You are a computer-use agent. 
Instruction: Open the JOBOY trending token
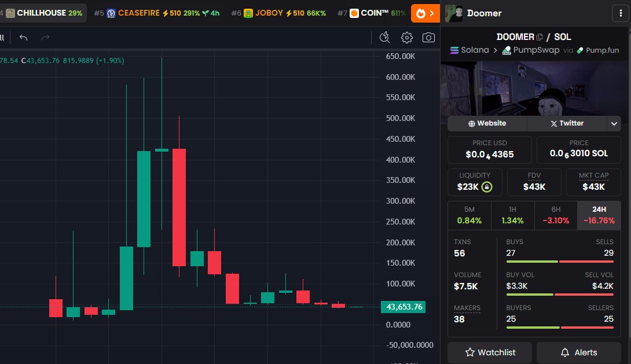click(x=278, y=13)
